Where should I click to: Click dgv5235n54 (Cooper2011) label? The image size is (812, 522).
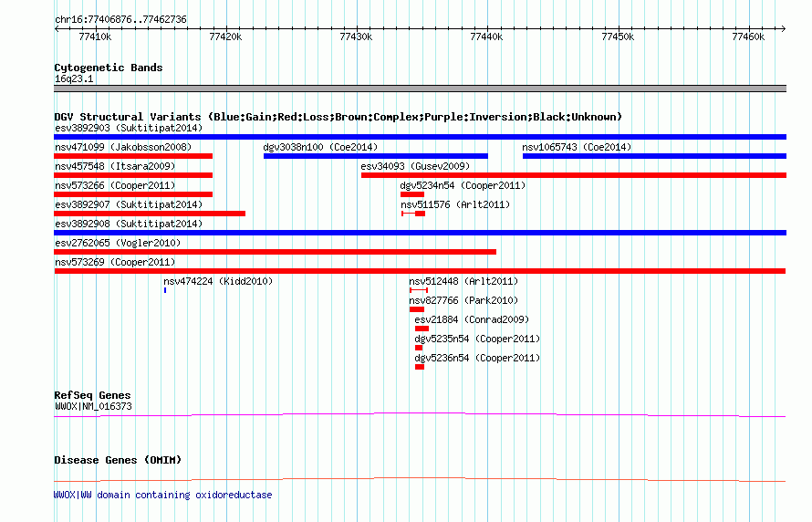pyautogui.click(x=477, y=339)
